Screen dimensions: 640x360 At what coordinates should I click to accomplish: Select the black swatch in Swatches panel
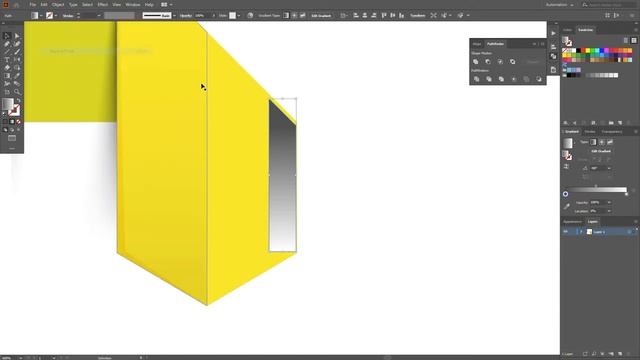coord(578,51)
